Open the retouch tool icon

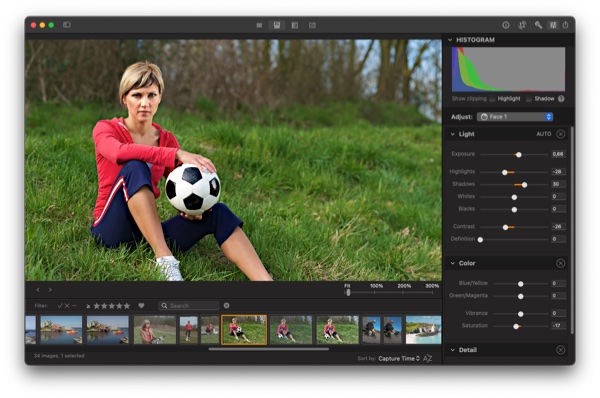(x=538, y=25)
